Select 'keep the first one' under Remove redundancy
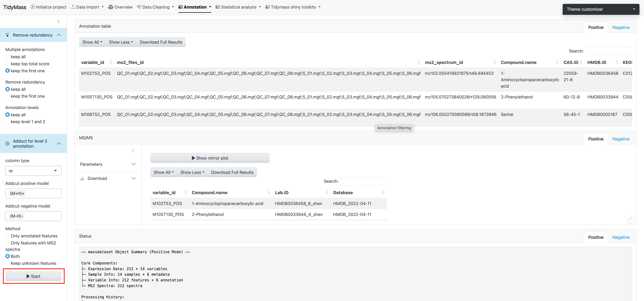Viewport: 644px width, 301px height. (8, 96)
